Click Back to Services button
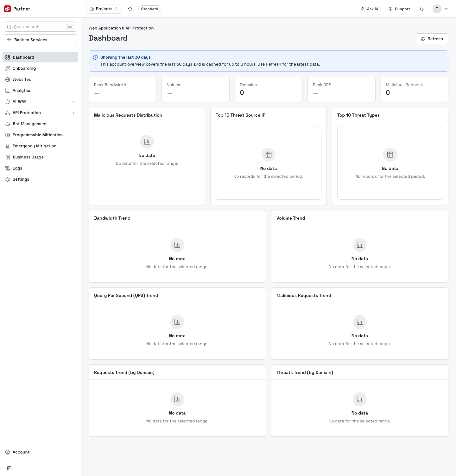Image resolution: width=456 pixels, height=476 pixels. pos(40,40)
